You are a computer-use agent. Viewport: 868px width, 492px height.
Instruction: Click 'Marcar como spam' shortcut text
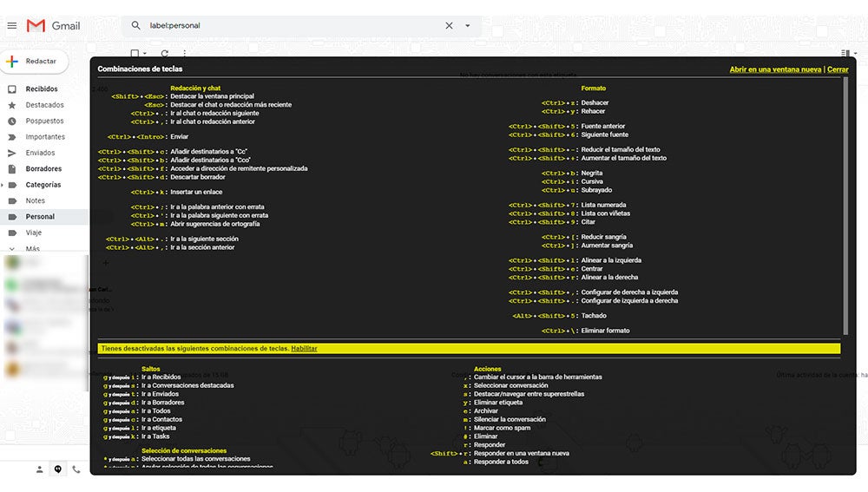click(x=502, y=428)
